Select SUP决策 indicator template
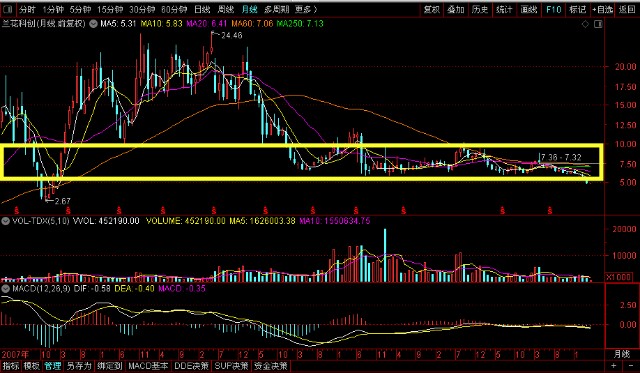 tap(231, 366)
